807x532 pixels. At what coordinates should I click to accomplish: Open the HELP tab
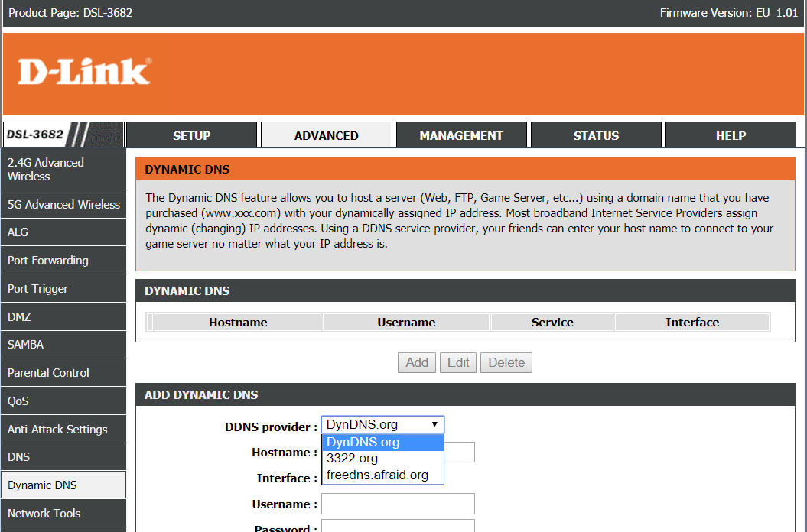[731, 135]
